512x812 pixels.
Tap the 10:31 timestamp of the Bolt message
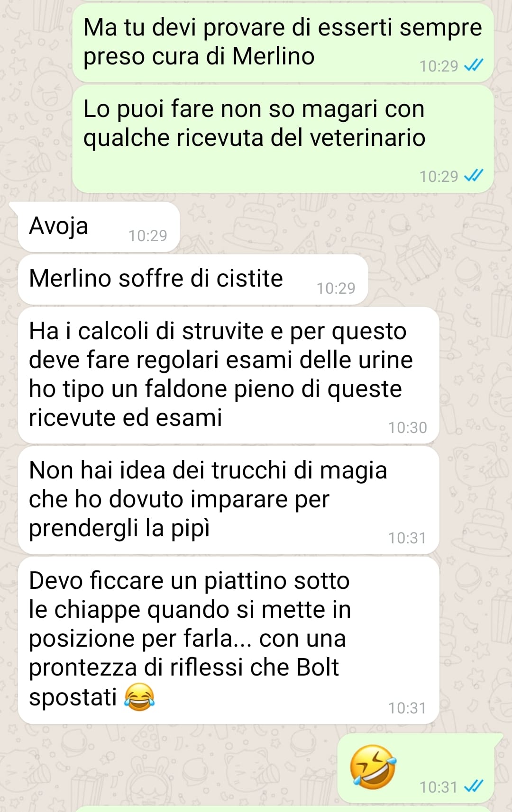407,708
